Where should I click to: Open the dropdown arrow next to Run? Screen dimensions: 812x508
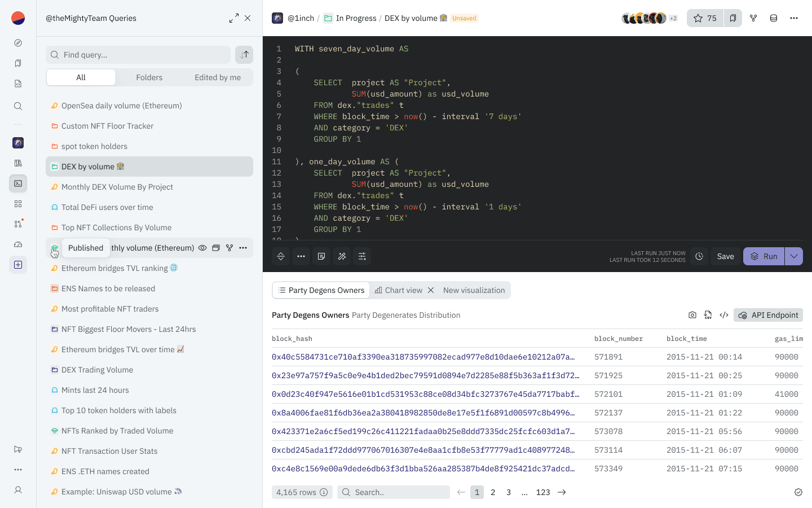(x=794, y=256)
